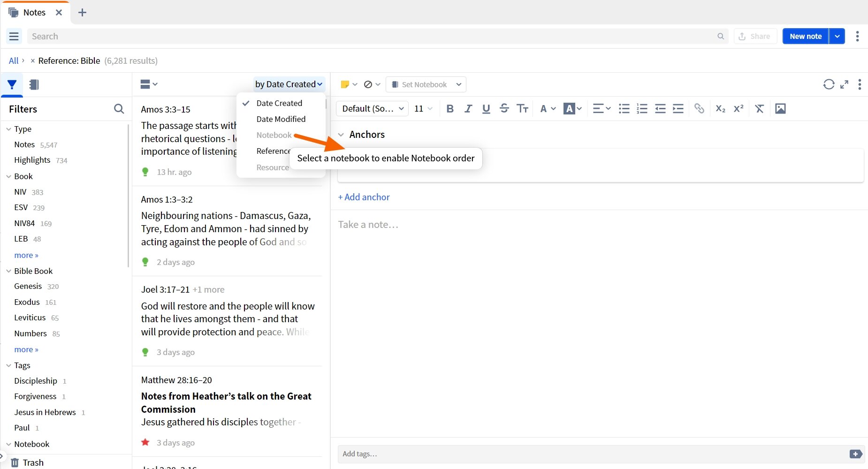Decrease paragraph indent

click(660, 109)
